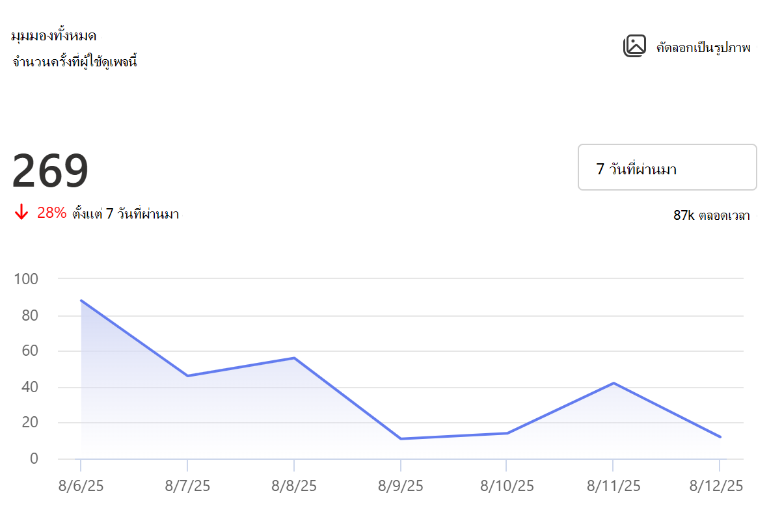Select the 8/10/25 data point on chart
The width and height of the screenshot is (769, 532).
[x=507, y=433]
